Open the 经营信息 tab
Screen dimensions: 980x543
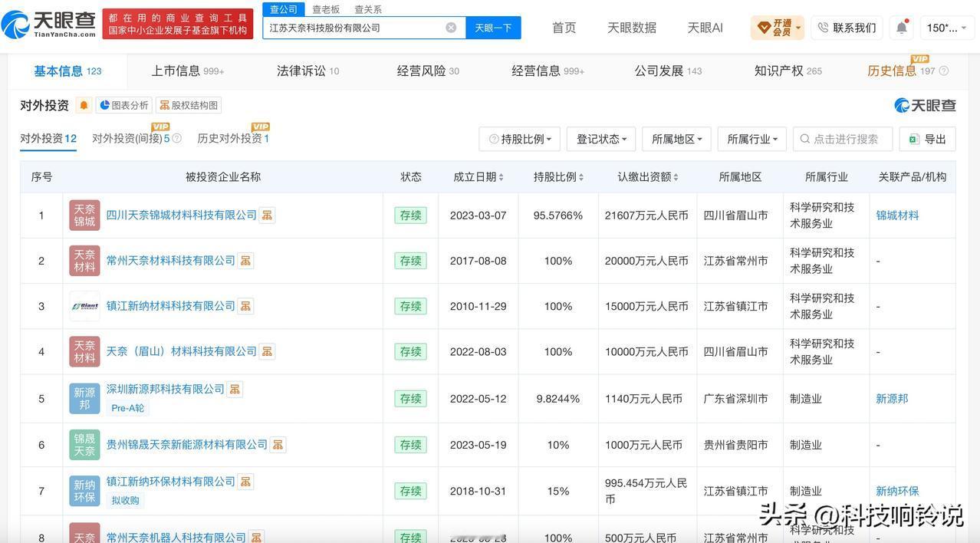[x=548, y=71]
